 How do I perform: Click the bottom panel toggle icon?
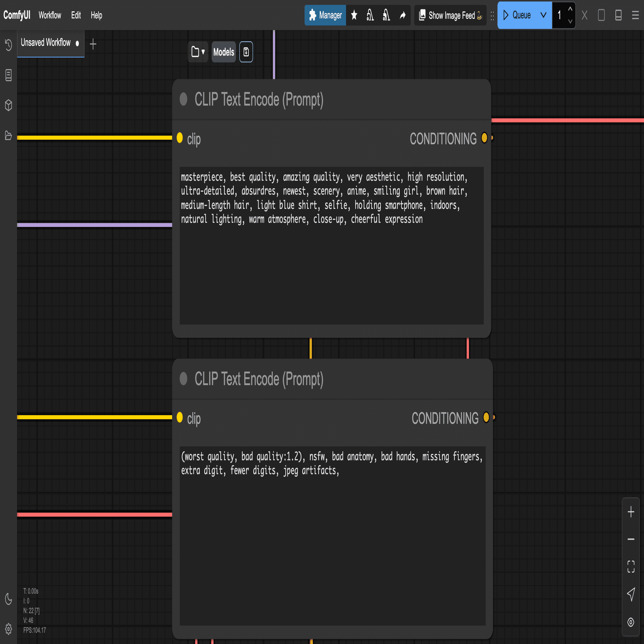click(618, 15)
